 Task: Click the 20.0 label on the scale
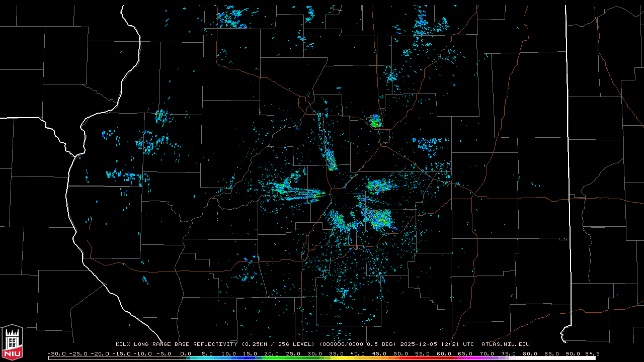click(x=272, y=353)
